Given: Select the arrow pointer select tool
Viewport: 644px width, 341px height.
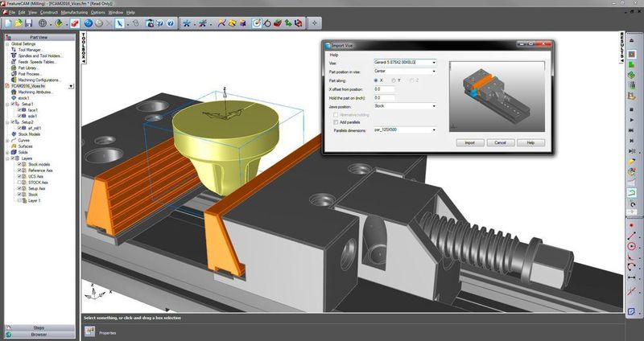Looking at the screenshot, I should [x=120, y=23].
